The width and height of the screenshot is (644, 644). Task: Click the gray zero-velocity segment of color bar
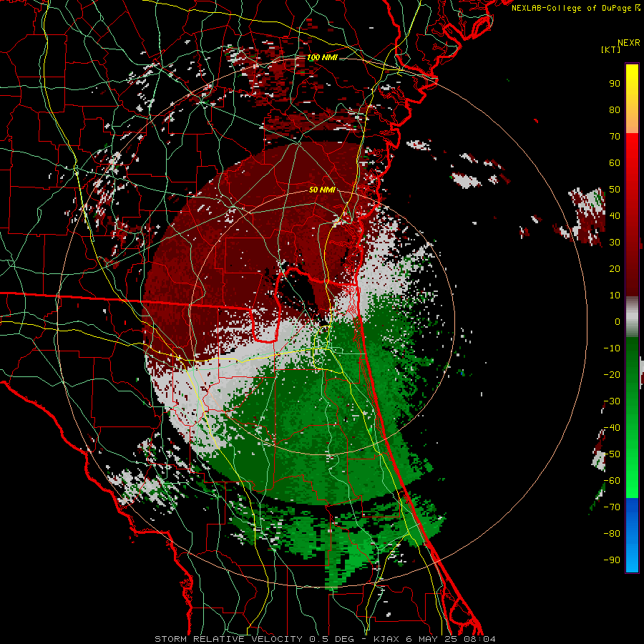pyautogui.click(x=632, y=317)
